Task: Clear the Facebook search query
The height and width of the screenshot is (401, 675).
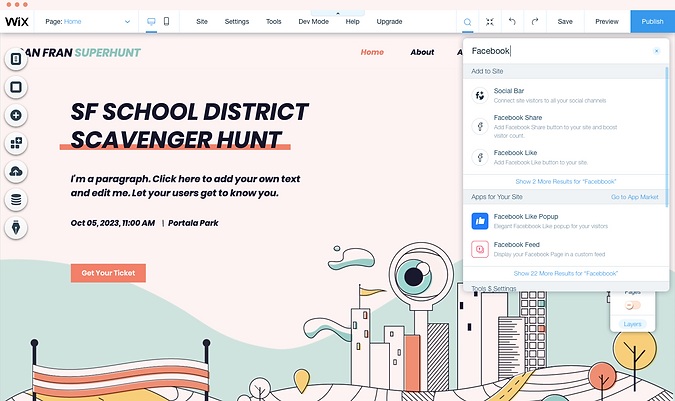Action: click(656, 51)
